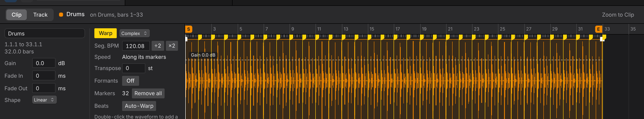Click the on Drums, bars 1–33 text
This screenshot has width=644, height=119.
[x=117, y=15]
